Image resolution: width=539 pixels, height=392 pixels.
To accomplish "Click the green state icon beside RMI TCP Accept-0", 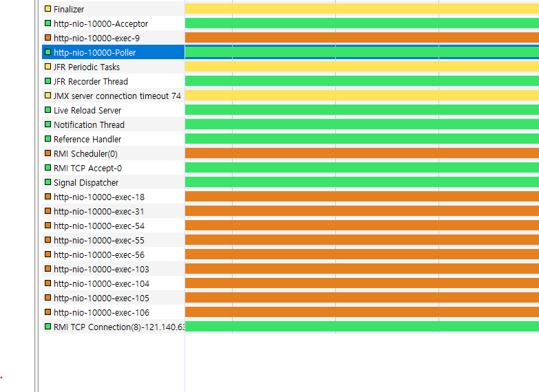I will tap(47, 167).
